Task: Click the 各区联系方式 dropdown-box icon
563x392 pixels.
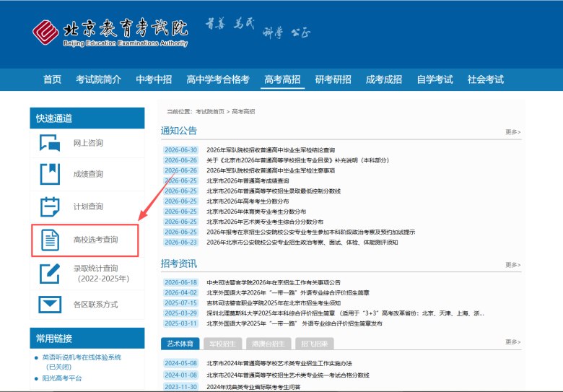Action: [x=50, y=305]
